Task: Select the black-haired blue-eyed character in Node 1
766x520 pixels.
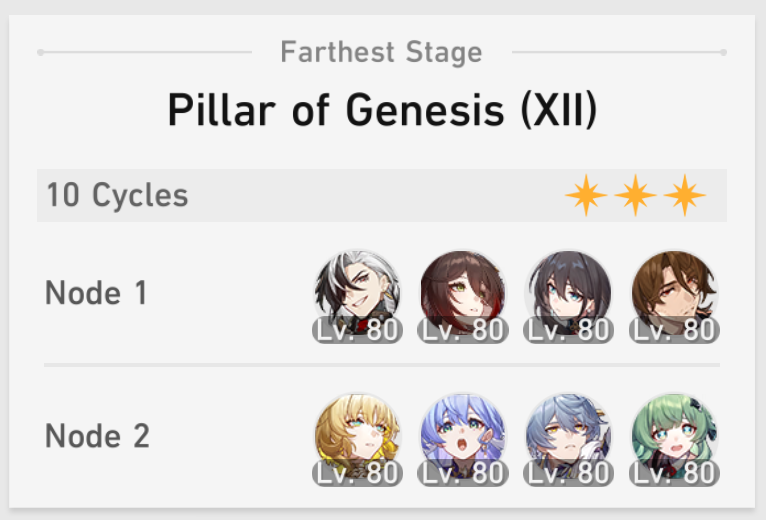Action: [x=568, y=292]
